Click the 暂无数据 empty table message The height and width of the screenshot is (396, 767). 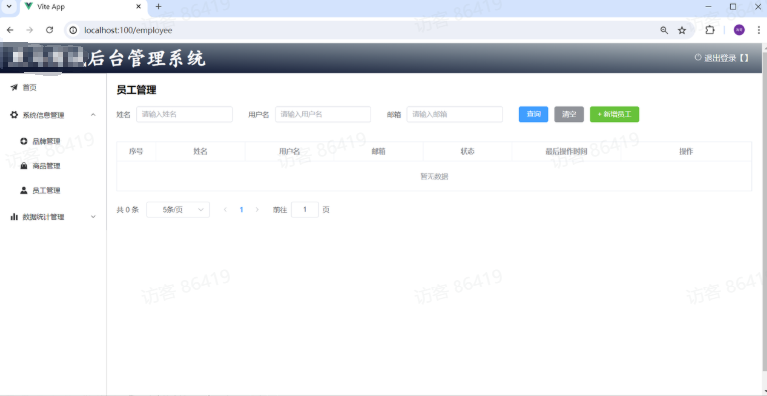434,176
